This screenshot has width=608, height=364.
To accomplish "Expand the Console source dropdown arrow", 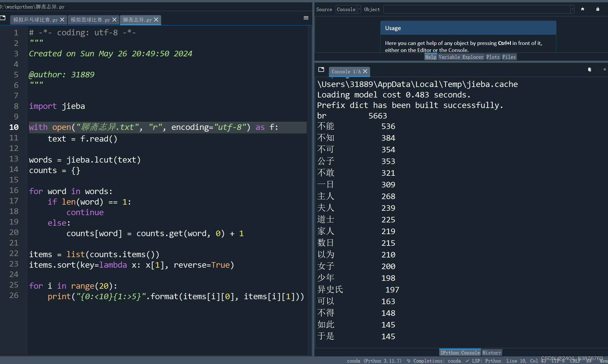I will pyautogui.click(x=359, y=9).
